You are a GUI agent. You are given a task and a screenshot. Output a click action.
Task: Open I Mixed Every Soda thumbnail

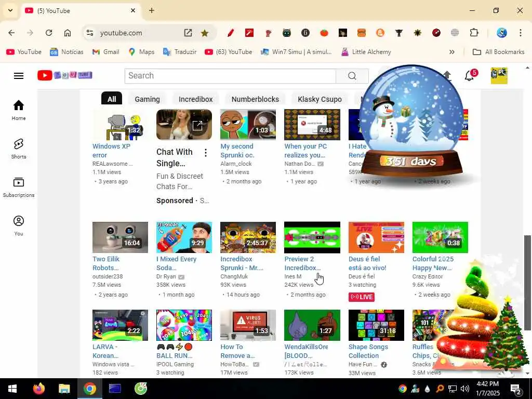point(184,237)
